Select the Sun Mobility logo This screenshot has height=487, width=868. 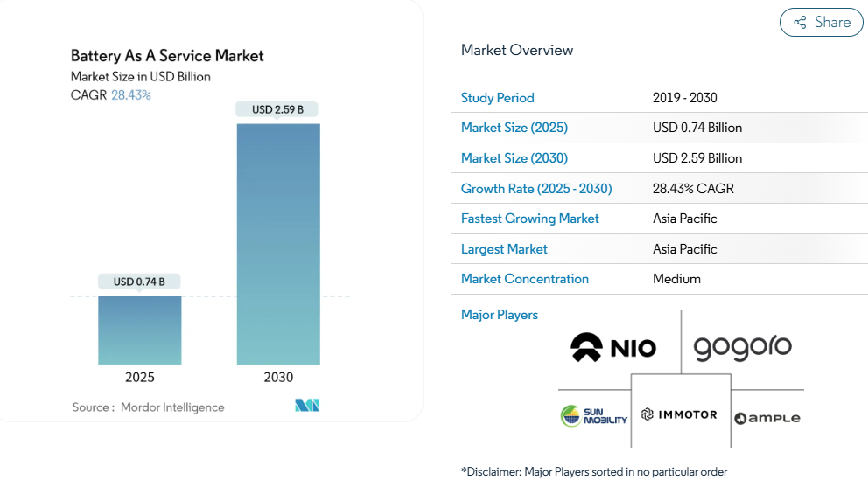(x=594, y=416)
